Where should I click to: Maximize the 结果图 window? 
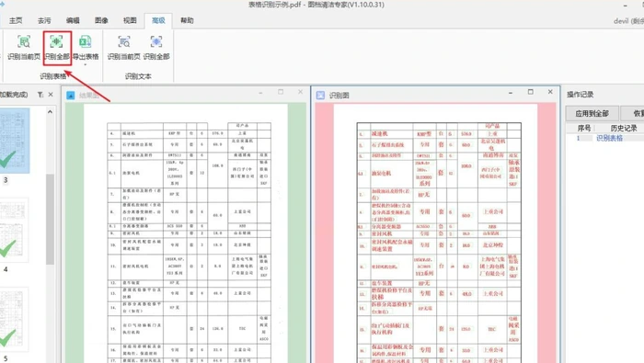[281, 92]
